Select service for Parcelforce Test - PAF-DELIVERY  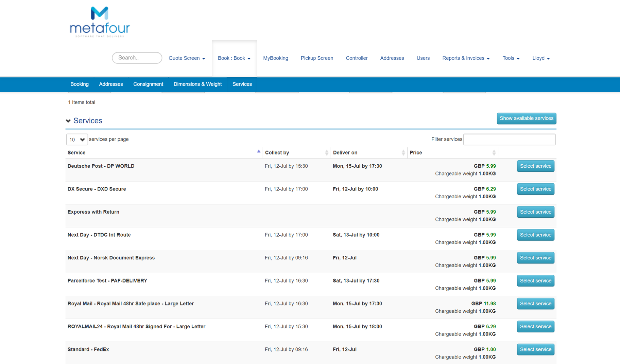536,281
